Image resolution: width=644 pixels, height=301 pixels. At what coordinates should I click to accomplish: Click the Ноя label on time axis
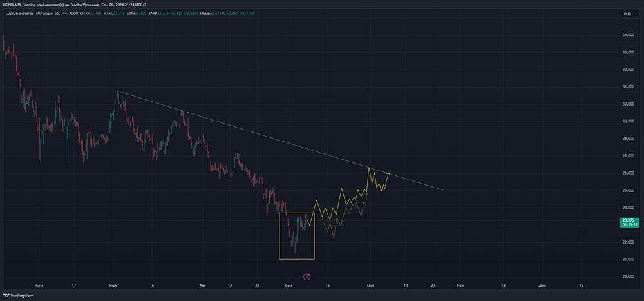click(x=460, y=285)
